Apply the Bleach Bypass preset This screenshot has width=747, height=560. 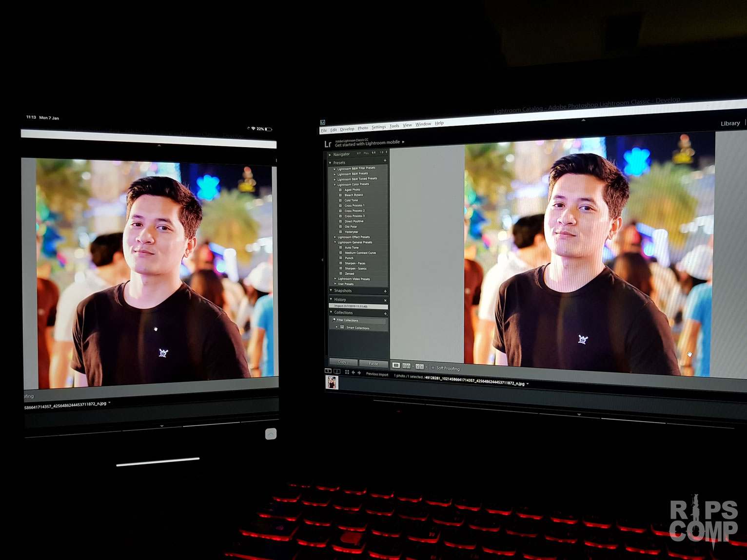(354, 195)
